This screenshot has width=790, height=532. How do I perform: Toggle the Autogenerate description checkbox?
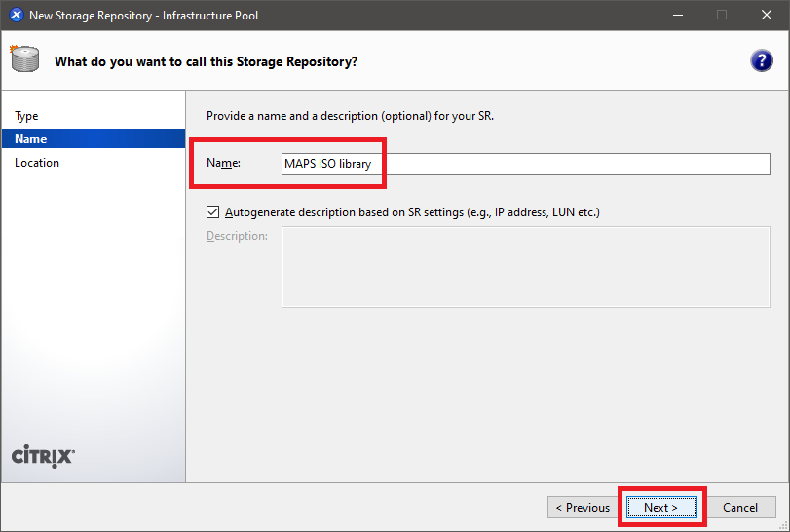(x=213, y=211)
